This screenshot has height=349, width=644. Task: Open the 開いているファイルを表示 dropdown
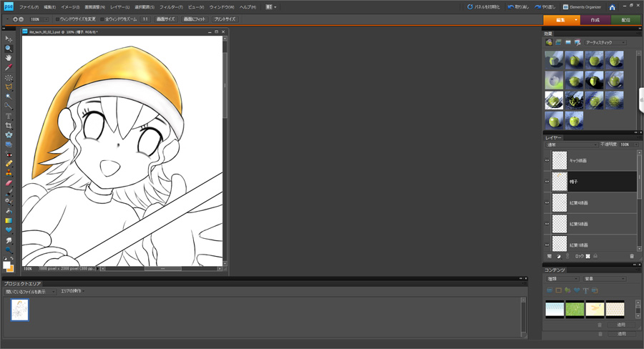pos(30,292)
